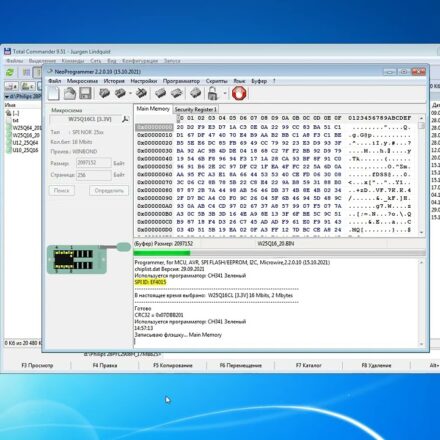The image size is (440, 440).
Task: Click the red Stop hand icon
Action: pyautogui.click(x=239, y=93)
